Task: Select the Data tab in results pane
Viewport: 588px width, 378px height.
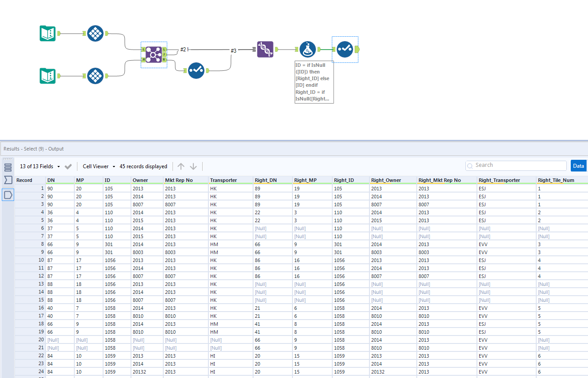Action: (x=578, y=166)
